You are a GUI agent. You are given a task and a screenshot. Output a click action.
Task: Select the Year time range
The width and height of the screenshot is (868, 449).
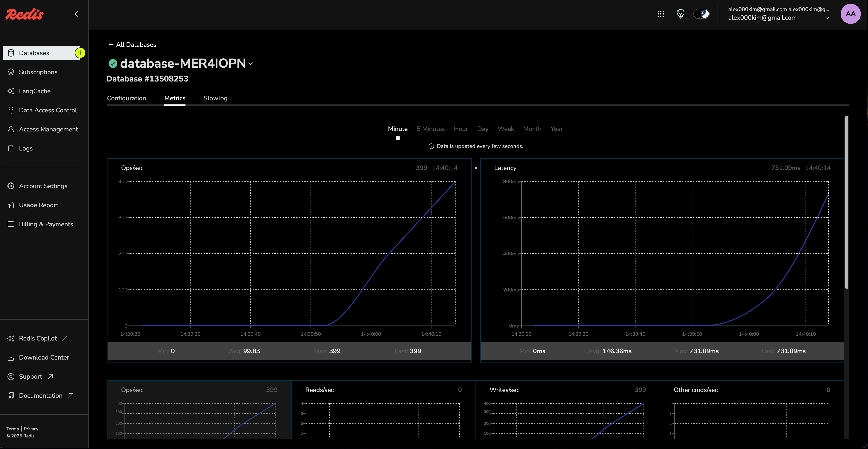[556, 129]
